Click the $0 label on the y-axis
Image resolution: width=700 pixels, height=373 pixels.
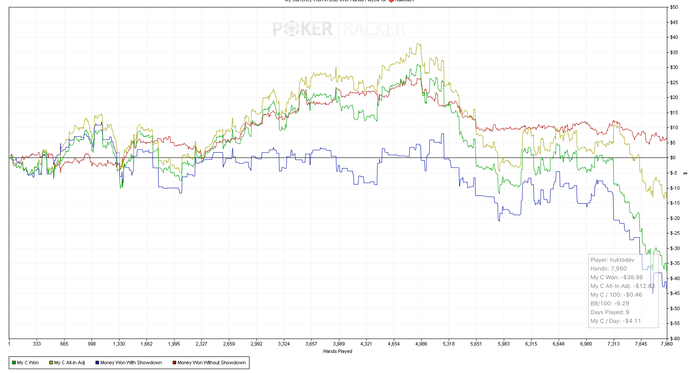(673, 158)
